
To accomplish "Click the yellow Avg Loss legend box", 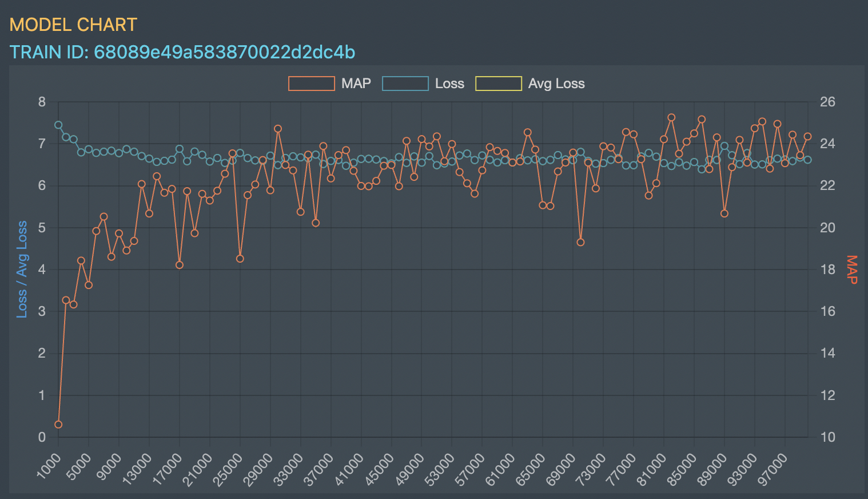I will tap(499, 84).
